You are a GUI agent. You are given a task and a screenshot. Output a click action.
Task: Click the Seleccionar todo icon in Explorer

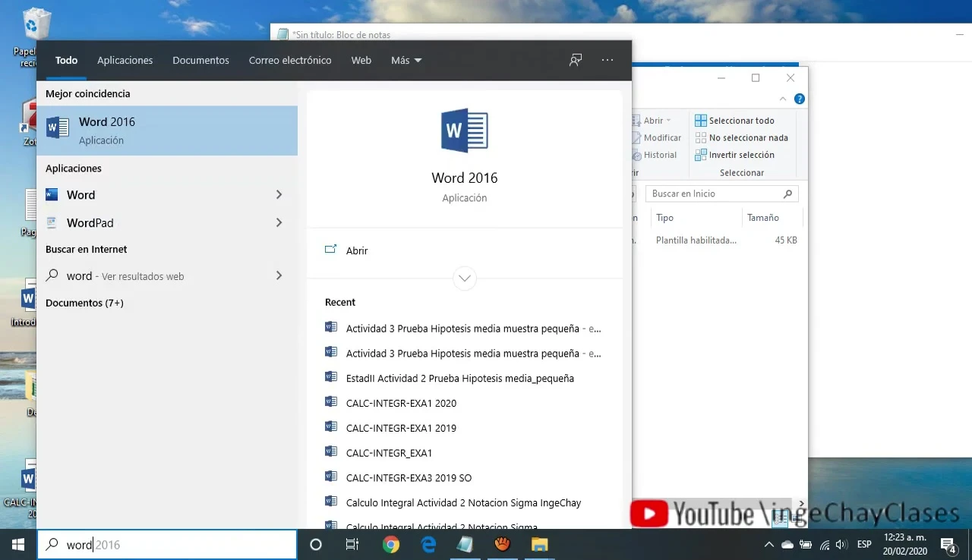(700, 121)
